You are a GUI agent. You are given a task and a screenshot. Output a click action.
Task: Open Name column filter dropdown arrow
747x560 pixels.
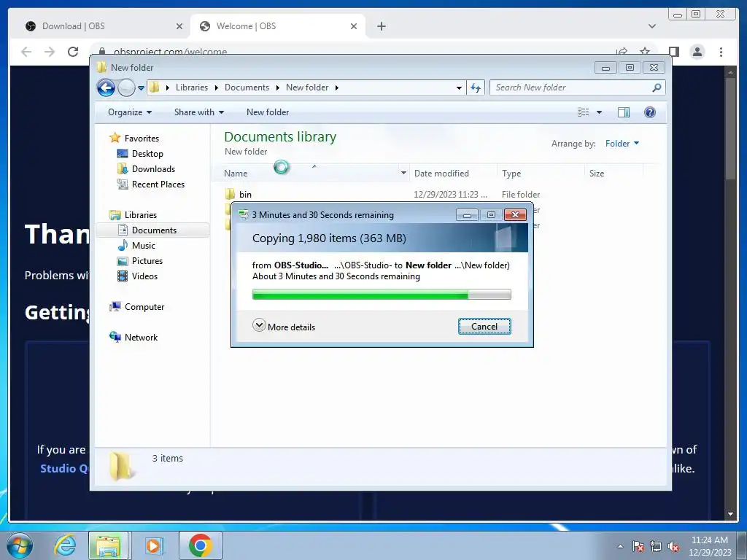(x=403, y=173)
